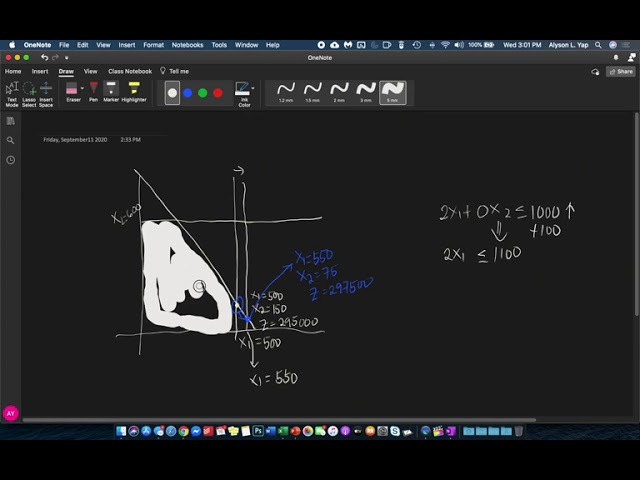The height and width of the screenshot is (480, 640).
Task: Expand the Eraser options dropdown arrow
Action: [x=82, y=88]
